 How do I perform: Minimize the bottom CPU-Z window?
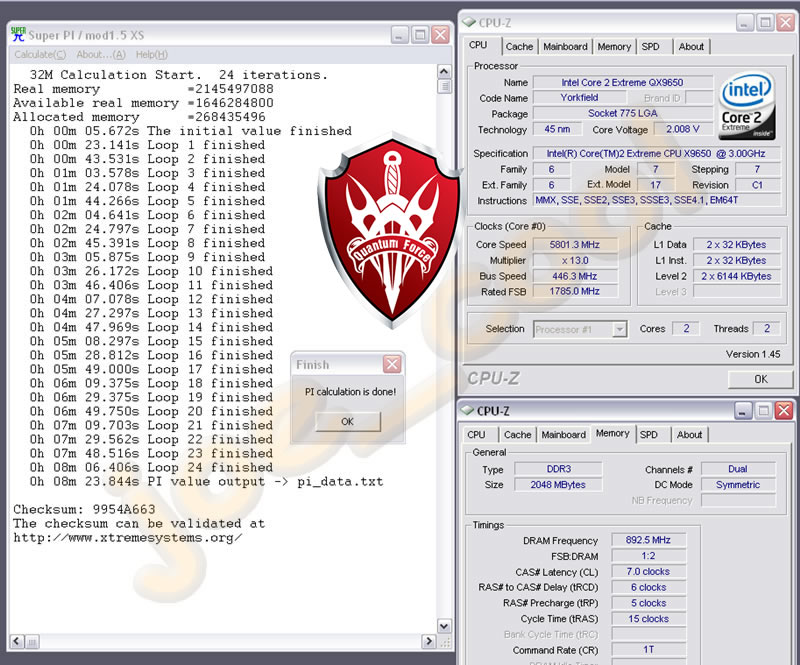click(x=743, y=410)
